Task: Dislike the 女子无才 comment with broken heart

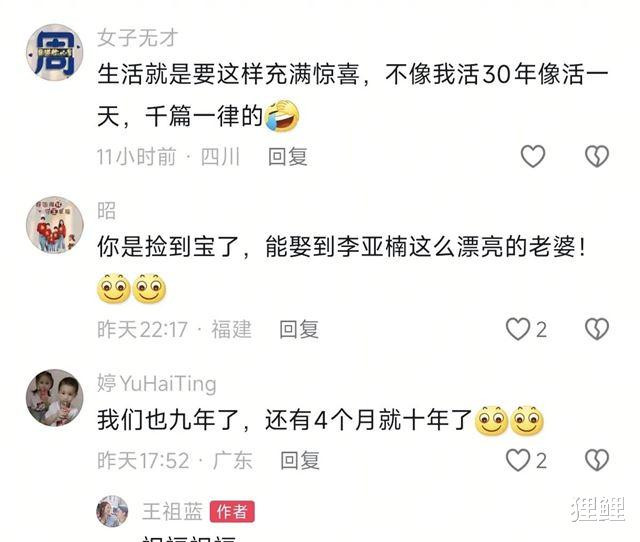Action: point(597,156)
